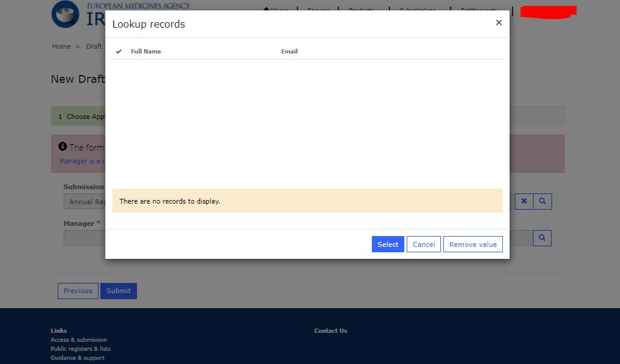Open Manager lookup magnifier icon
Screen dimensions: 620x364
542,238
